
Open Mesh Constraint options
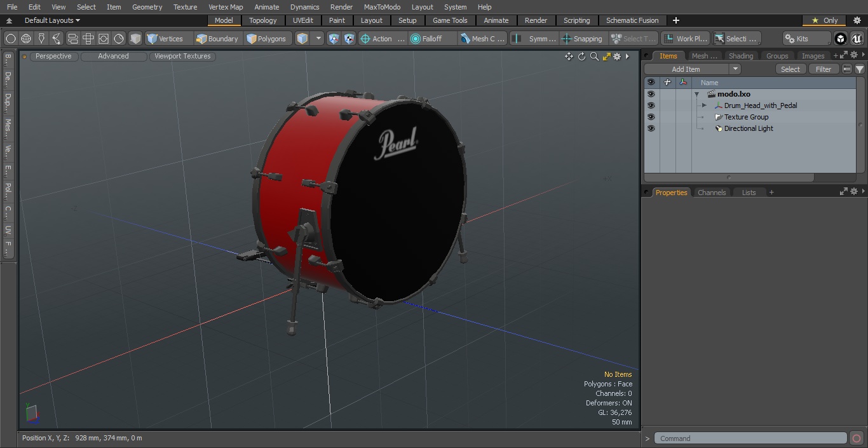[x=483, y=39]
